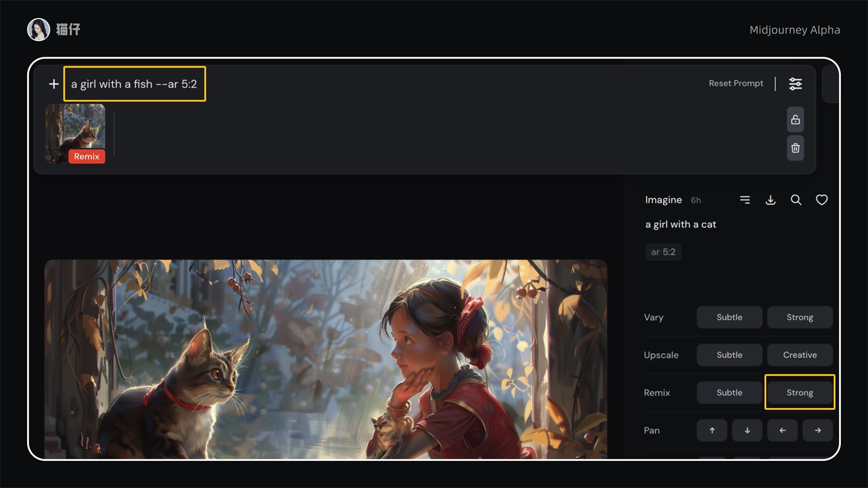Choose Vary Strong
This screenshot has height=488, width=868.
click(x=800, y=317)
